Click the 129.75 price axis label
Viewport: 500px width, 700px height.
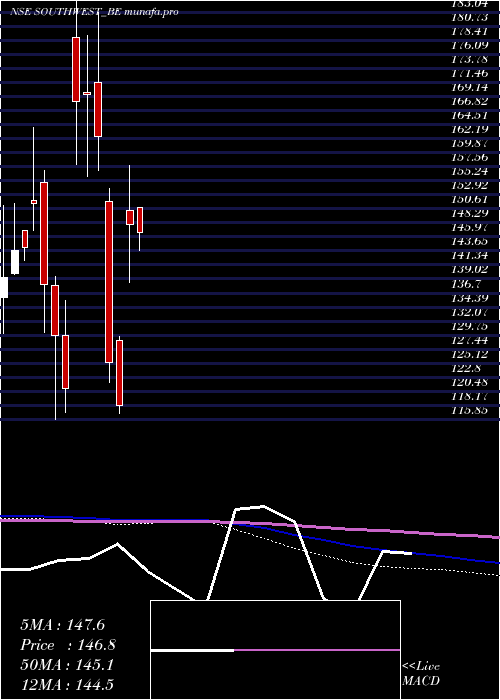tap(471, 326)
